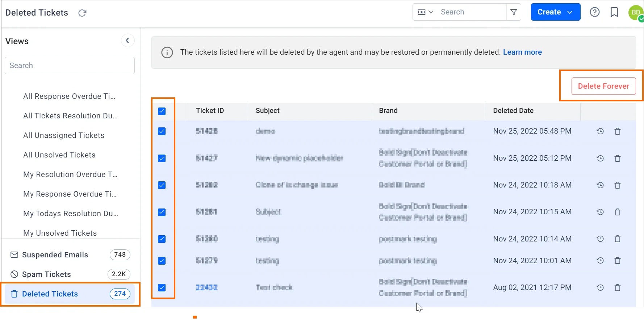Click the refresh icon beside Deleted Tickets title

coord(82,13)
